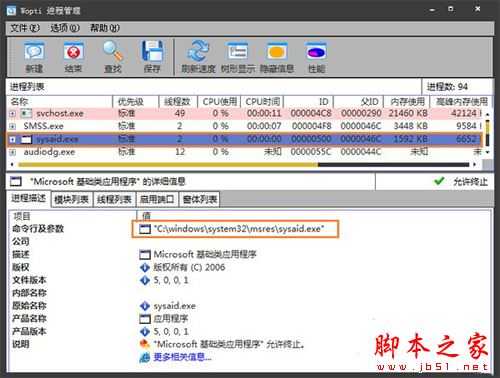Viewport: 500px width, 378px height.
Task: Switch to the 模块列表 tab
Action: pyautogui.click(x=71, y=200)
